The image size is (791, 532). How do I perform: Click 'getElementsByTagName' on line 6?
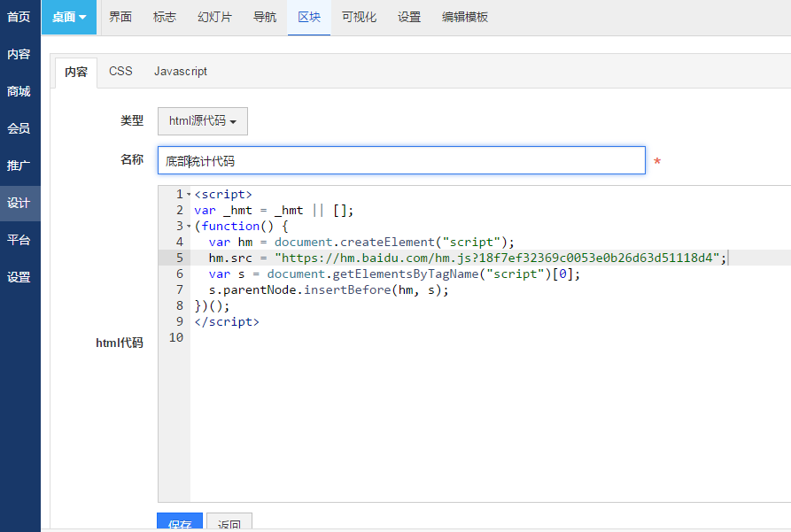[406, 274]
